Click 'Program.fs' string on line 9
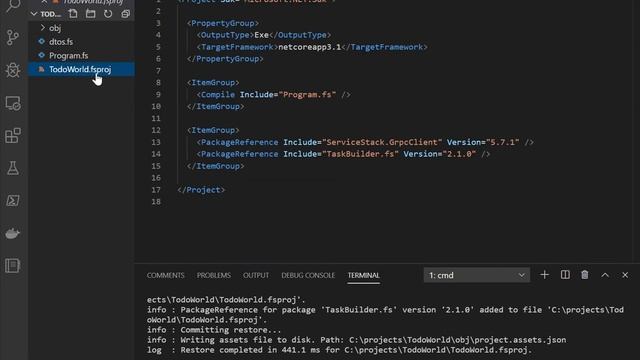Screen dimensions: 640x360 (x=307, y=95)
